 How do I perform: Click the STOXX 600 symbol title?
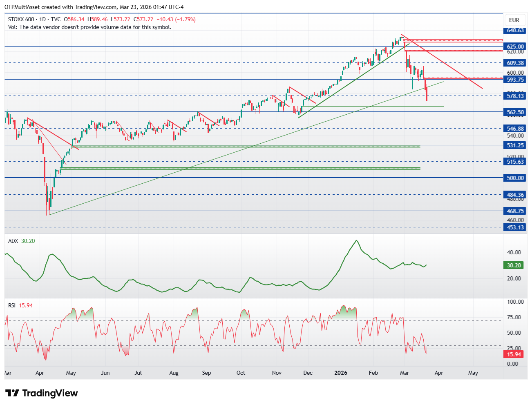(x=21, y=19)
